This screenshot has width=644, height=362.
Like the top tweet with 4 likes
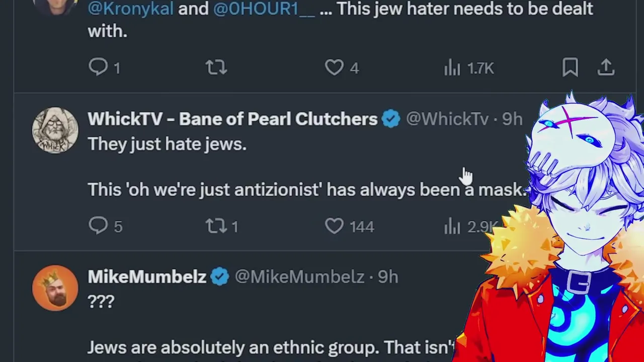point(334,67)
